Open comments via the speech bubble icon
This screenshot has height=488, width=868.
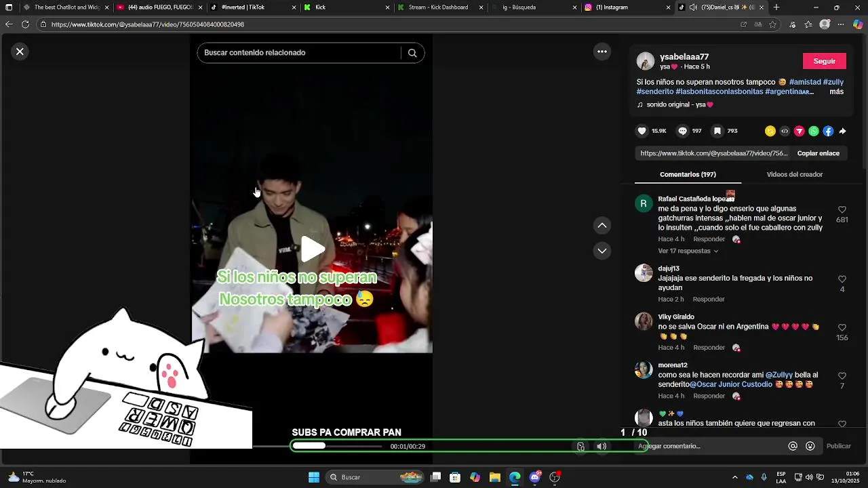click(x=682, y=131)
